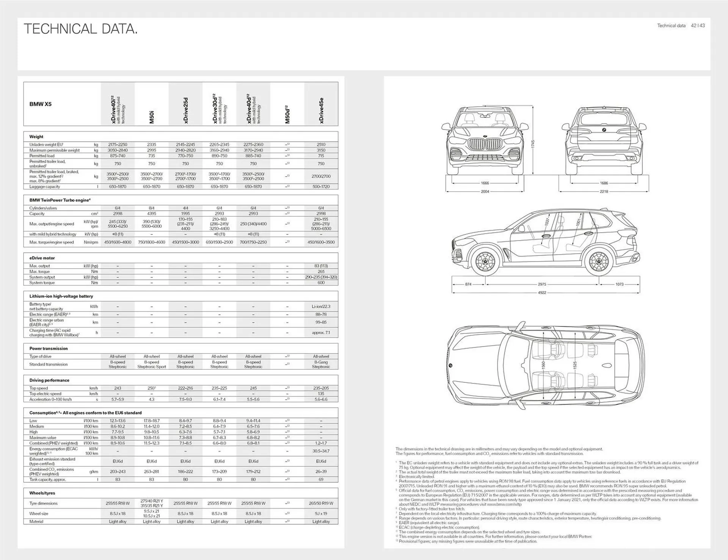728x560 pixels.
Task: Select the side profile X5 illustration
Action: [x=542, y=242]
